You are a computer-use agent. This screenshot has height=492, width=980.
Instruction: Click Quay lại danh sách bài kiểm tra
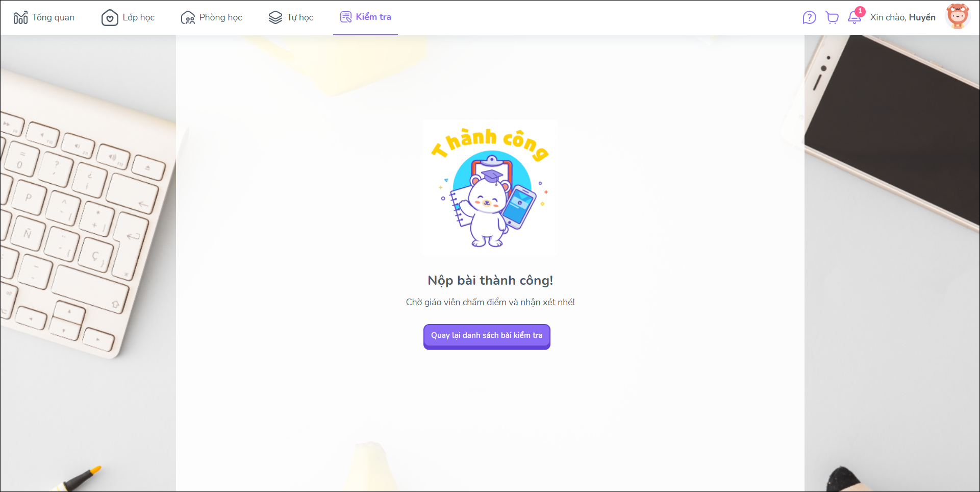point(487,336)
